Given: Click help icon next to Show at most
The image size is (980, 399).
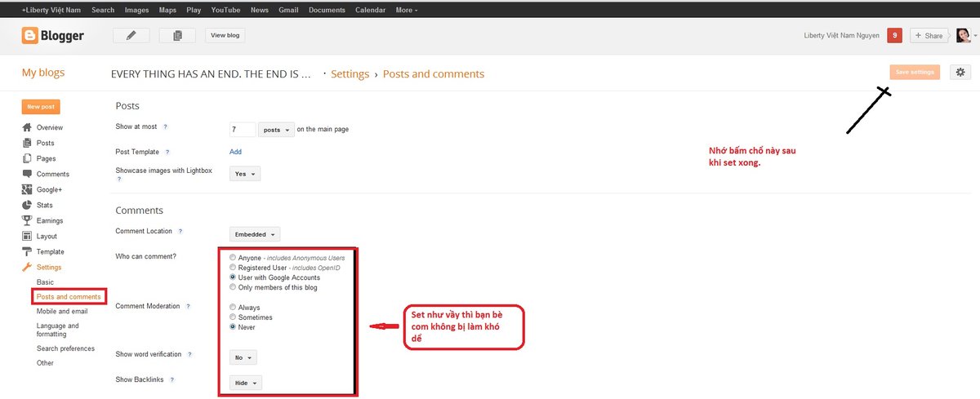Looking at the screenshot, I should pos(165,127).
